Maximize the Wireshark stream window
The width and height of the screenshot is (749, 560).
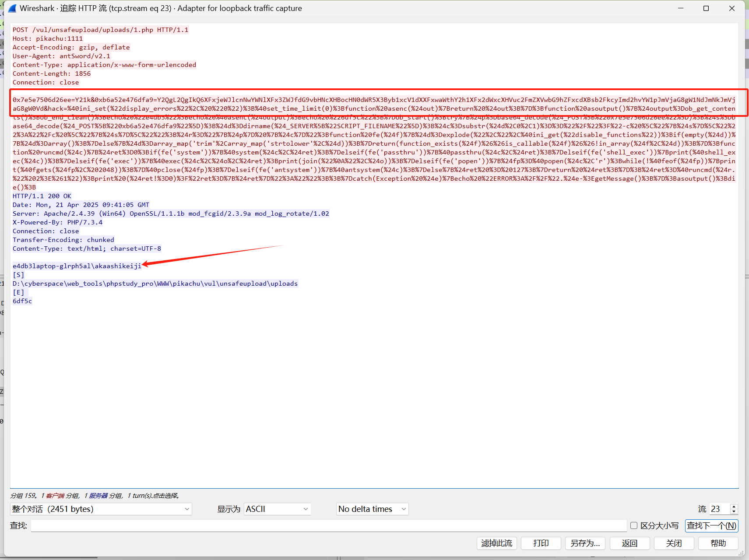[x=706, y=8]
